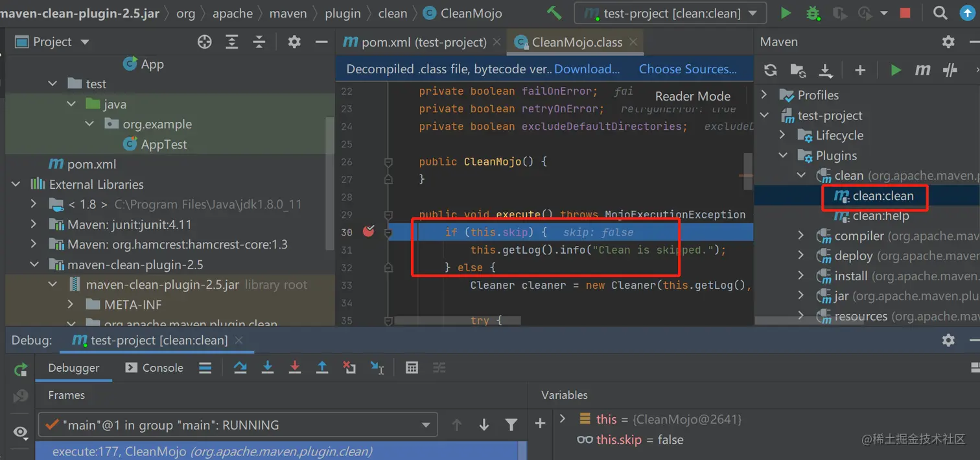Click Step Out in debugger toolbar
Screen dimensions: 980x460
click(322, 368)
